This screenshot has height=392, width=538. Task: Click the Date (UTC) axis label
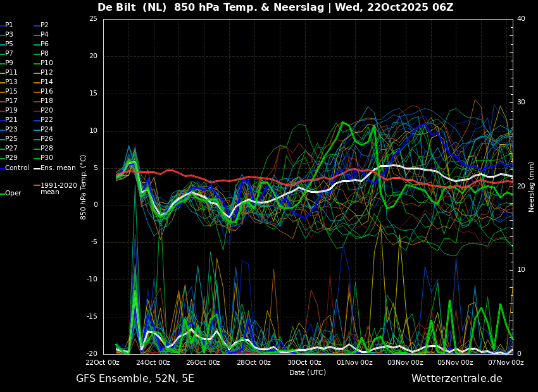308,372
